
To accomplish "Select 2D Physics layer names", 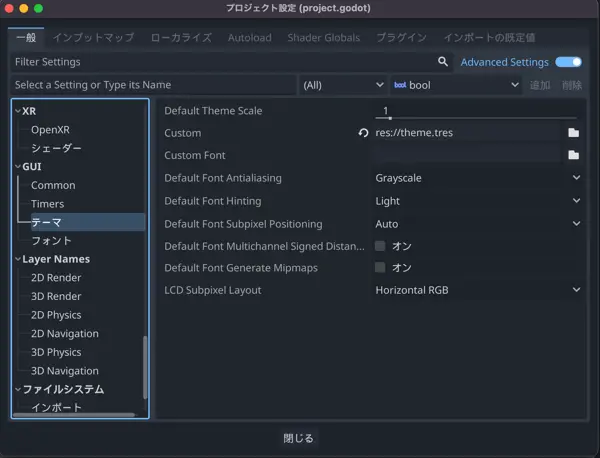I will [56, 315].
